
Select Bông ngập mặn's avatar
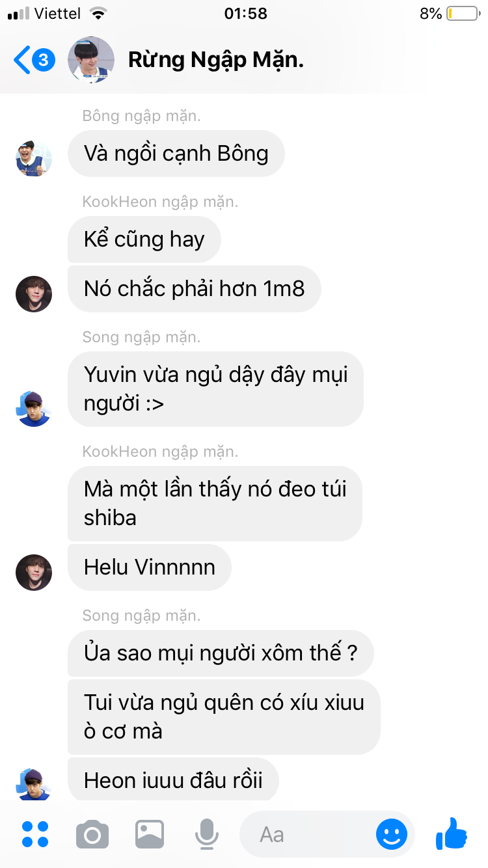[x=34, y=157]
